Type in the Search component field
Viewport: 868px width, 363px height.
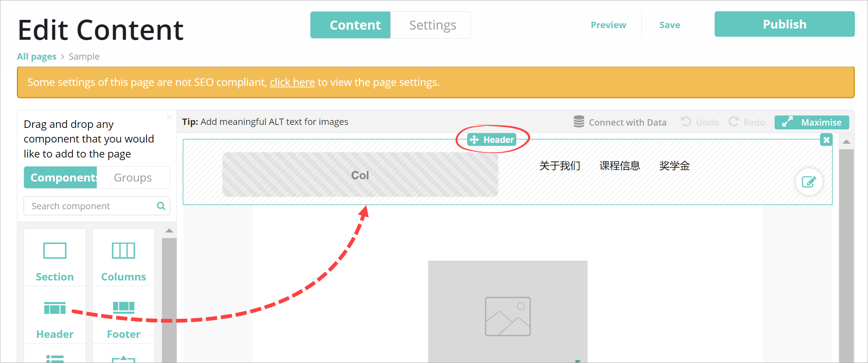(x=90, y=206)
